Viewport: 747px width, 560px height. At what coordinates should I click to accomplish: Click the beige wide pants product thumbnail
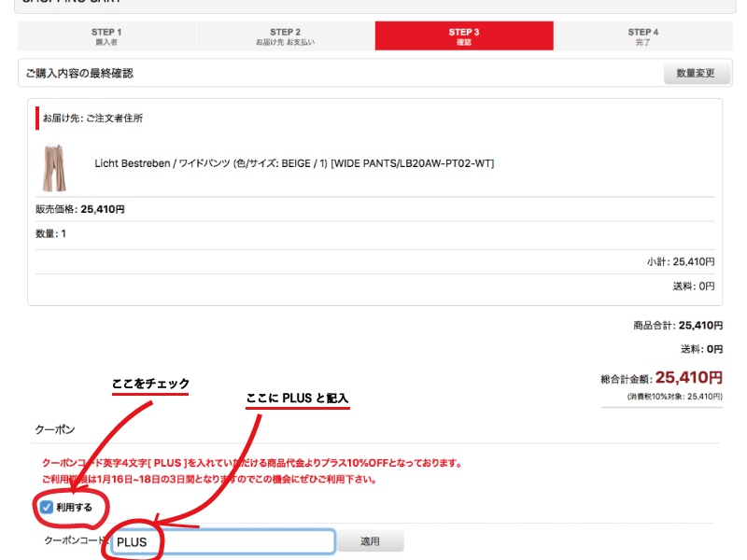[54, 167]
